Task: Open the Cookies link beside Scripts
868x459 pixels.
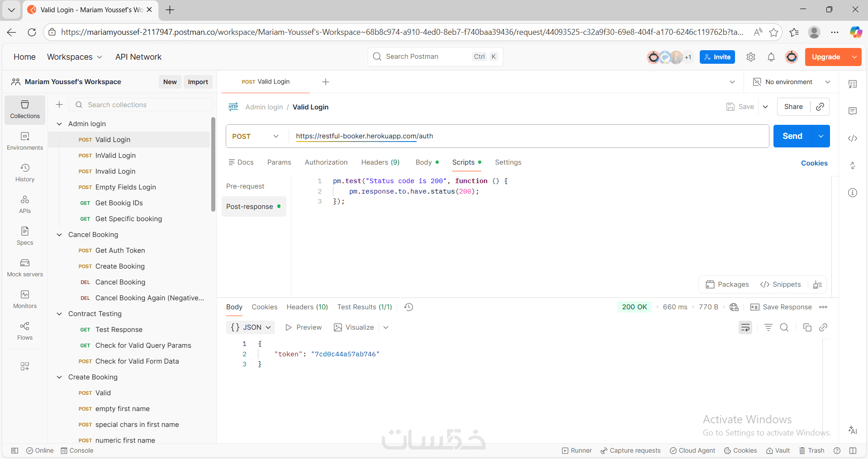Action: click(x=814, y=163)
